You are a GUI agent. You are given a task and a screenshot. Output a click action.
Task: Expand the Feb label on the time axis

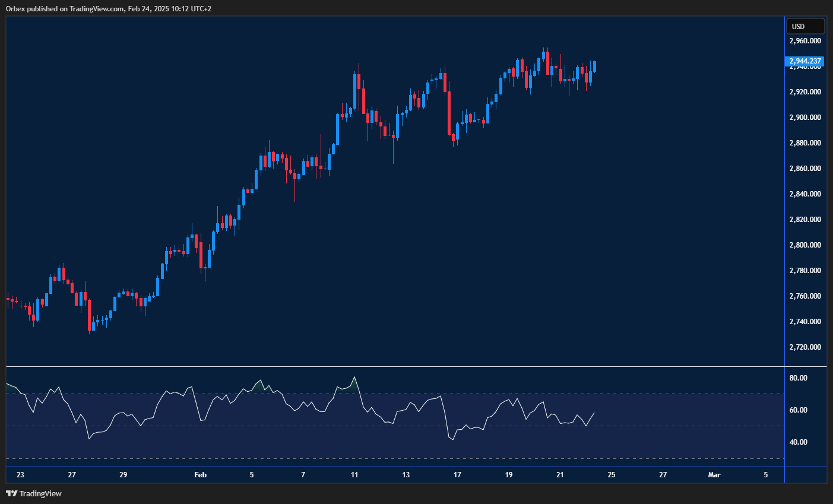(x=199, y=475)
